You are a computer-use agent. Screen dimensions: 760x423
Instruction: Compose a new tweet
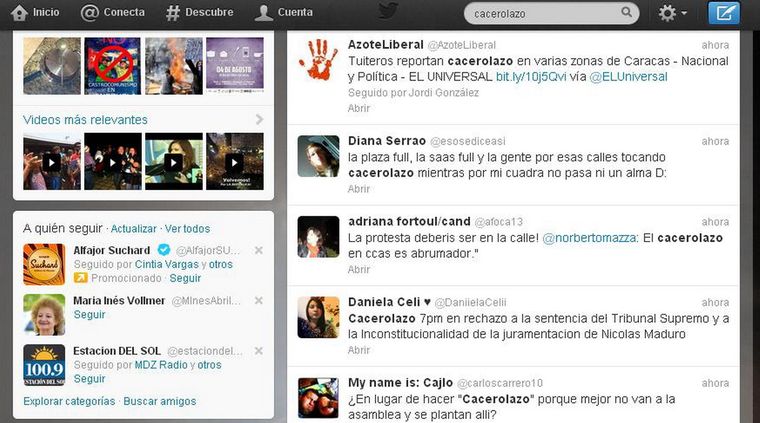coord(724,13)
